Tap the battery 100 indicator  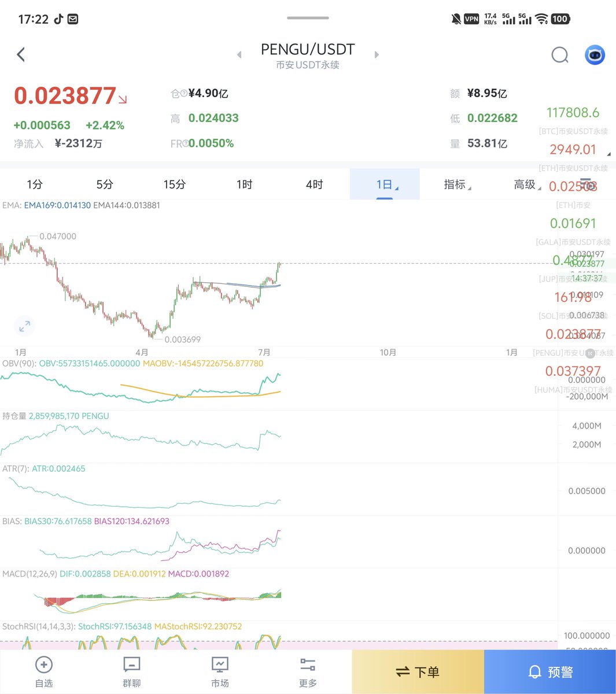coord(560,19)
